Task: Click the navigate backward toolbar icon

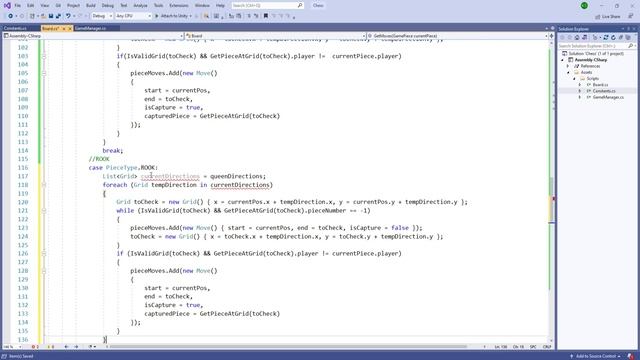Action: pyautogui.click(x=11, y=16)
